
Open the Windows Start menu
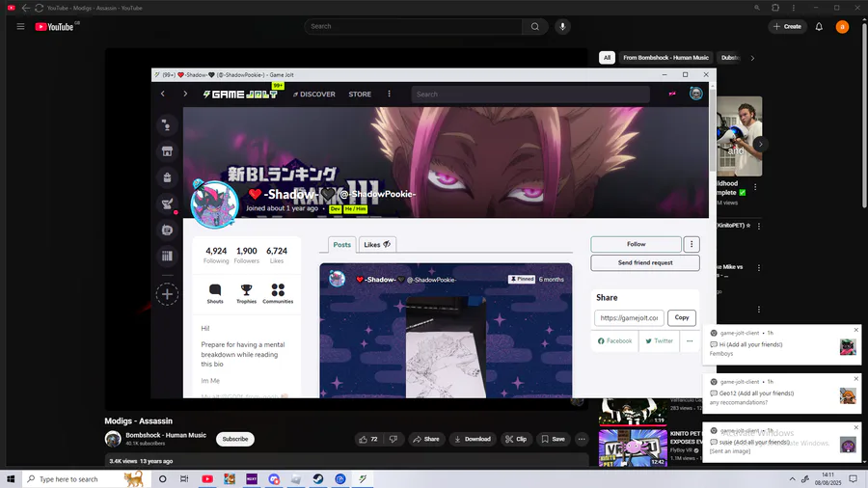[x=11, y=478]
